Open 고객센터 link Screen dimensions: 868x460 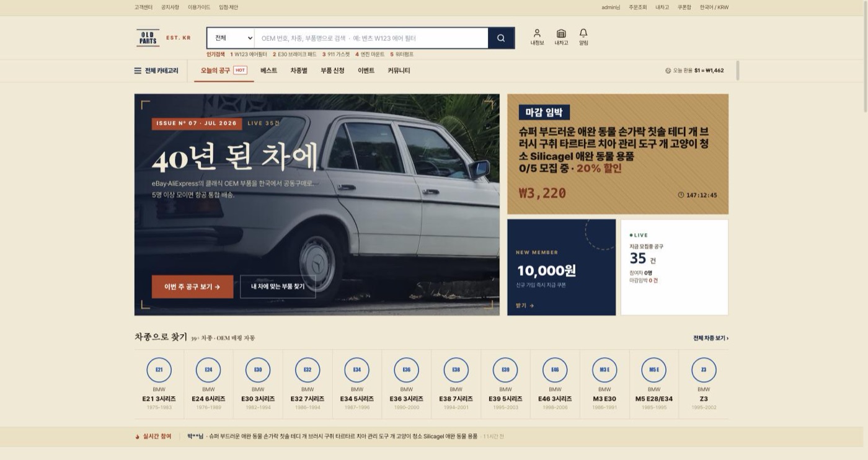tap(143, 7)
